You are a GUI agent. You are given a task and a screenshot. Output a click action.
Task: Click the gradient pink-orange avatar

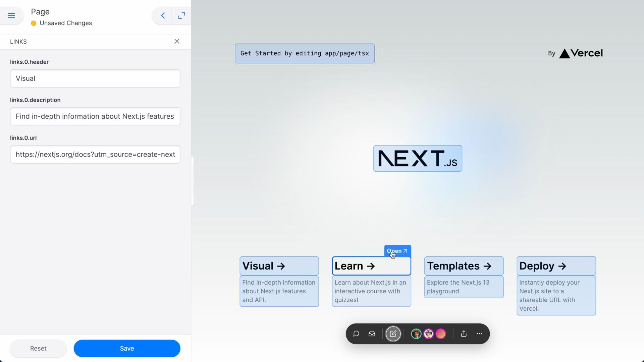[x=441, y=334]
